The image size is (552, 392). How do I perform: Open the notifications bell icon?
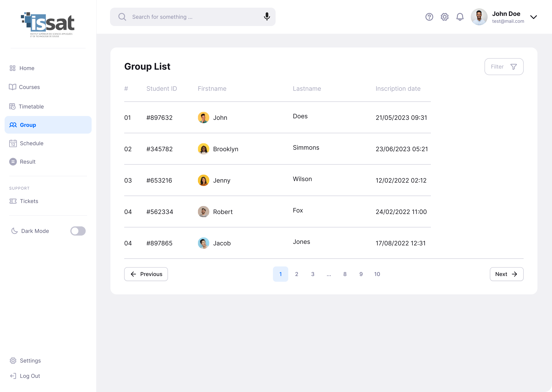click(x=460, y=17)
